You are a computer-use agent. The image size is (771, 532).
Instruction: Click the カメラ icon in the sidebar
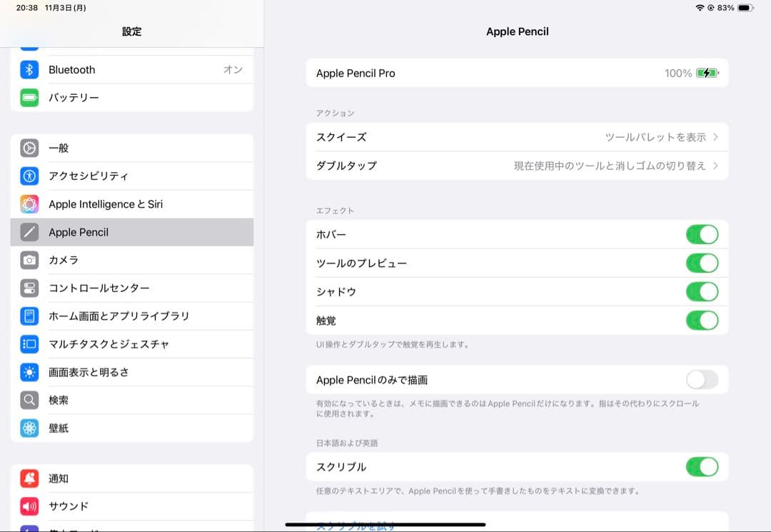pyautogui.click(x=29, y=260)
